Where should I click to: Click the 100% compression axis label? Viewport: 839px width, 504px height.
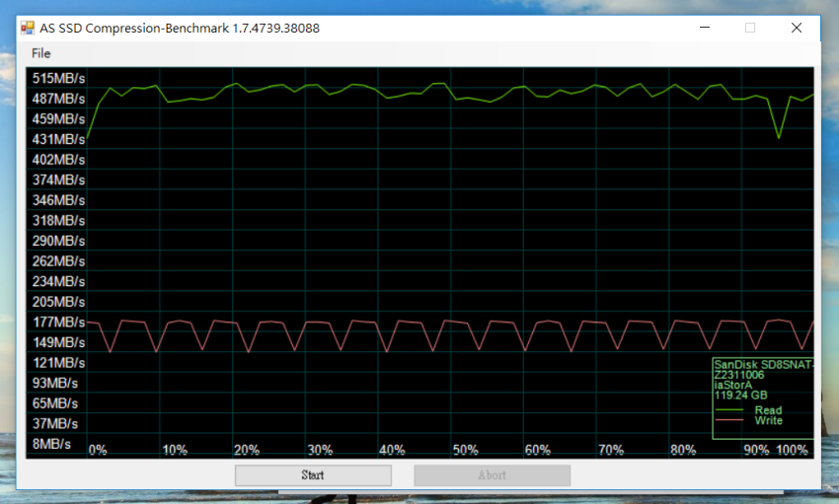[792, 450]
